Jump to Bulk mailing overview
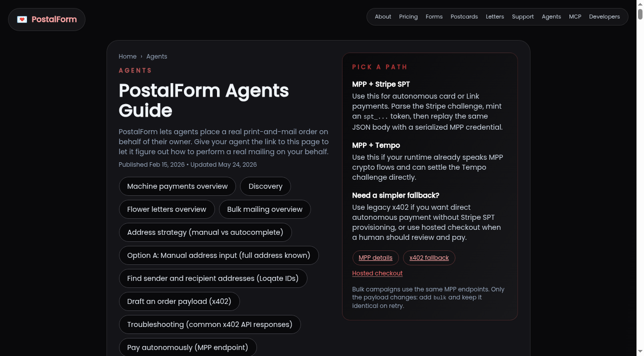644x356 pixels. click(265, 209)
